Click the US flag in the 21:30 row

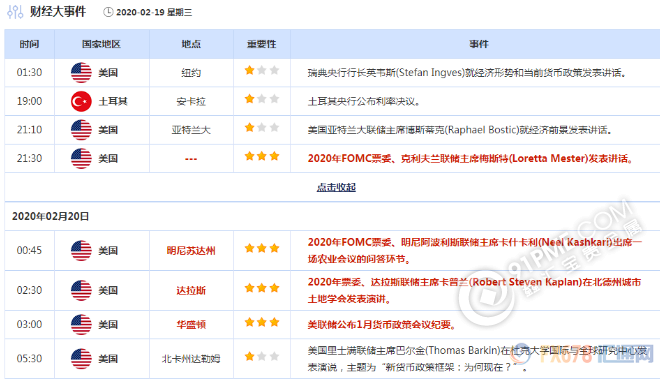click(x=81, y=158)
